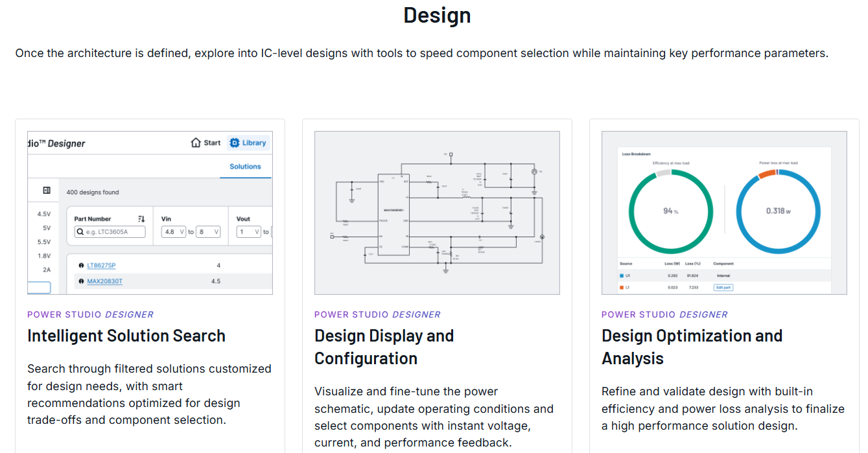Click the blue power loss donut chart
868x453 pixels.
[x=778, y=211]
